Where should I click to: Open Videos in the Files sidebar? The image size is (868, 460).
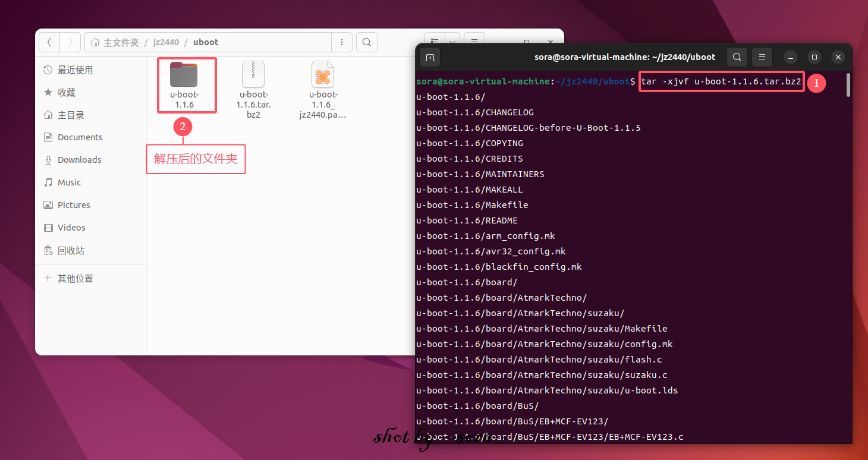[x=91, y=228]
